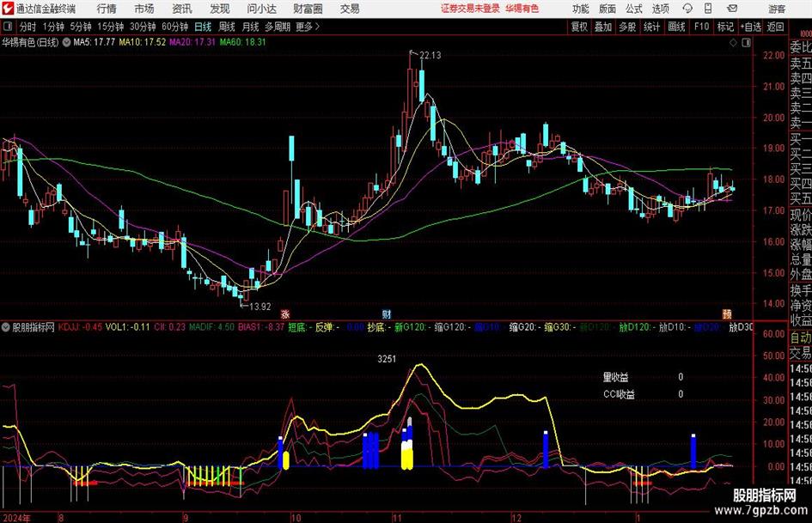Screen dimensions: 812x523
Task: Select the 日线 daily period tab
Action: pos(203,27)
